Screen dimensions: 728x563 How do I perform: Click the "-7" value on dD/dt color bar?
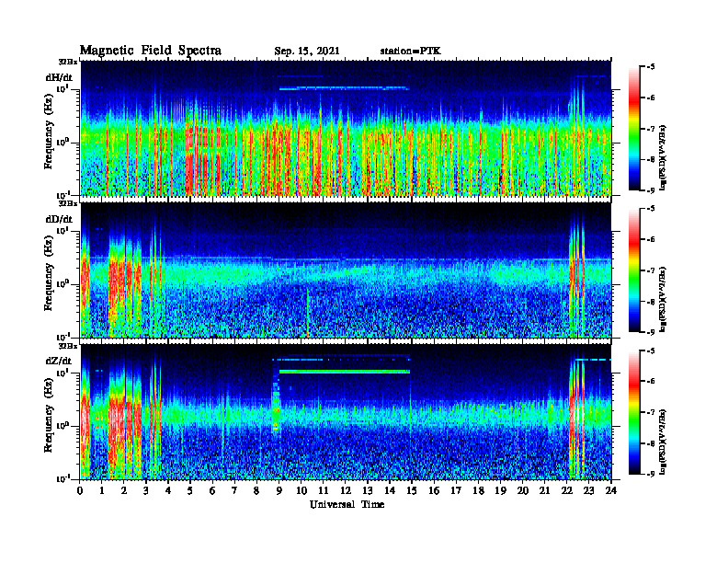pyautogui.click(x=651, y=270)
